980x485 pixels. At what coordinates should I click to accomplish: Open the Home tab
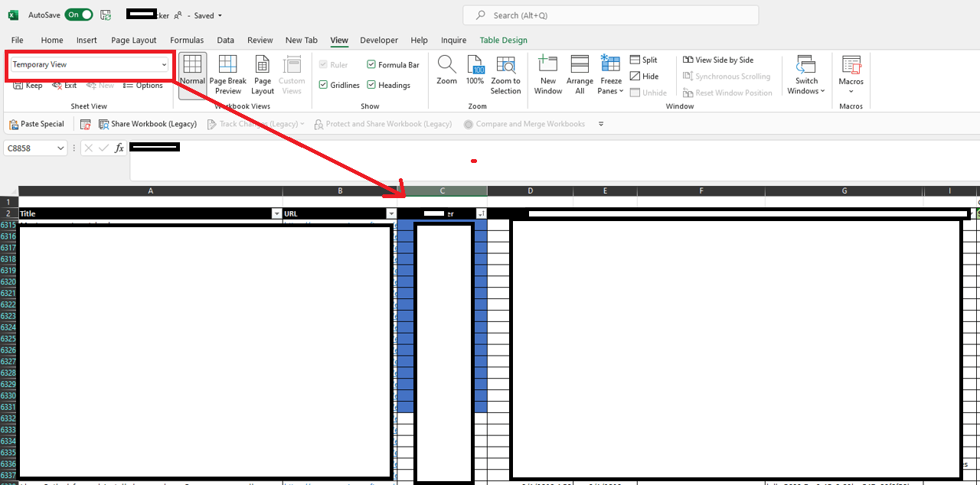pyautogui.click(x=52, y=41)
